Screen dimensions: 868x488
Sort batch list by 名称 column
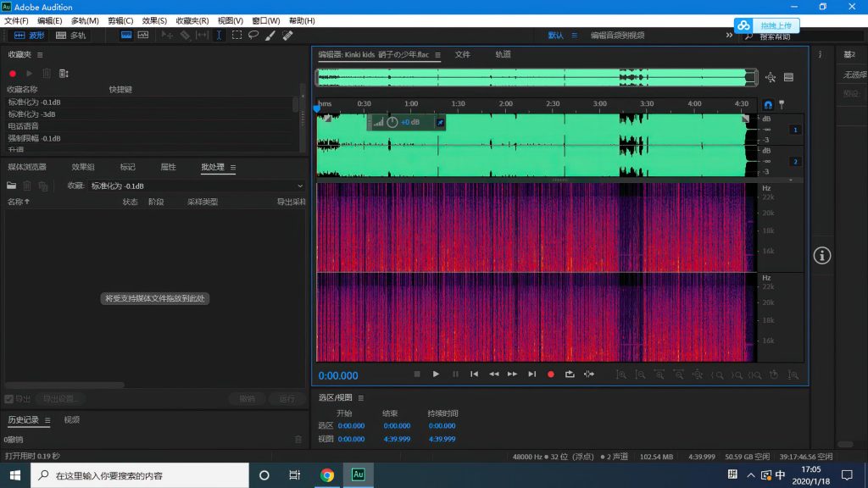pyautogui.click(x=19, y=202)
